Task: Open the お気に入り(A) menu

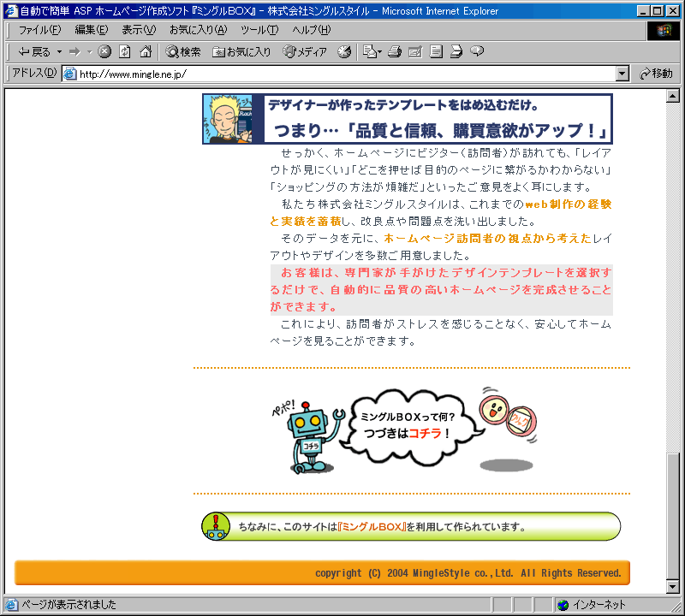Action: [199, 30]
